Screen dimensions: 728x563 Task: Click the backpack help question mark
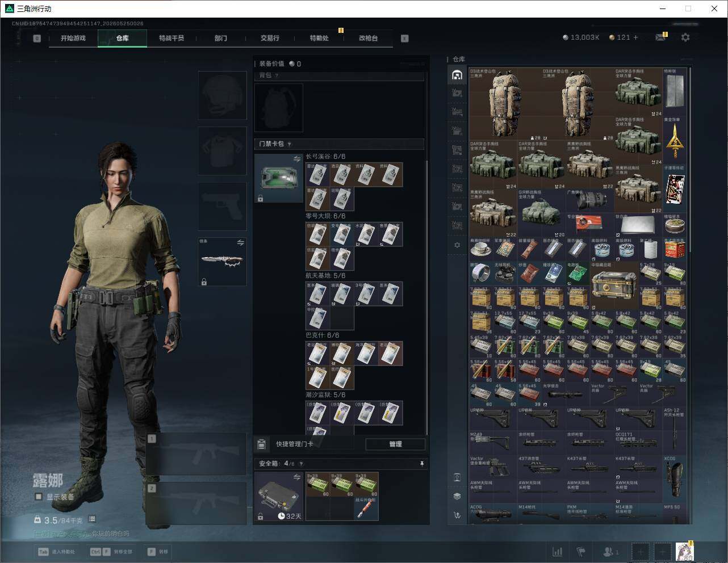click(x=277, y=75)
